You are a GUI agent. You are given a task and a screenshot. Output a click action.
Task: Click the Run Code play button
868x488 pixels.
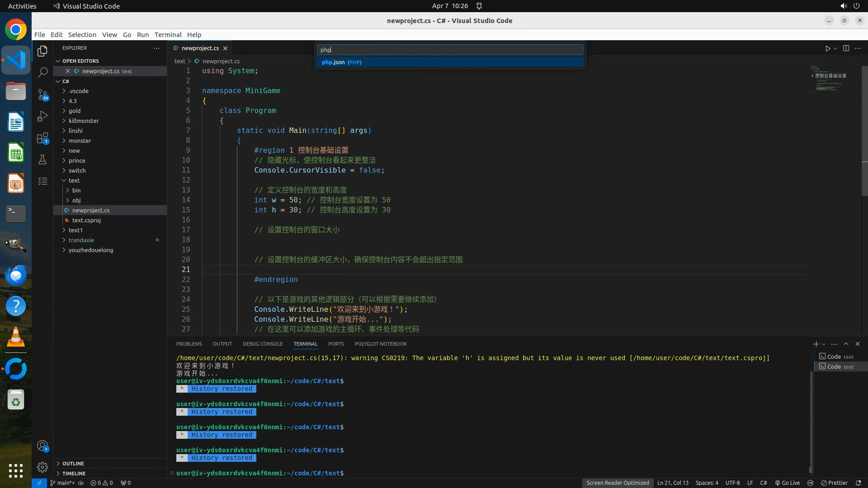(x=827, y=48)
